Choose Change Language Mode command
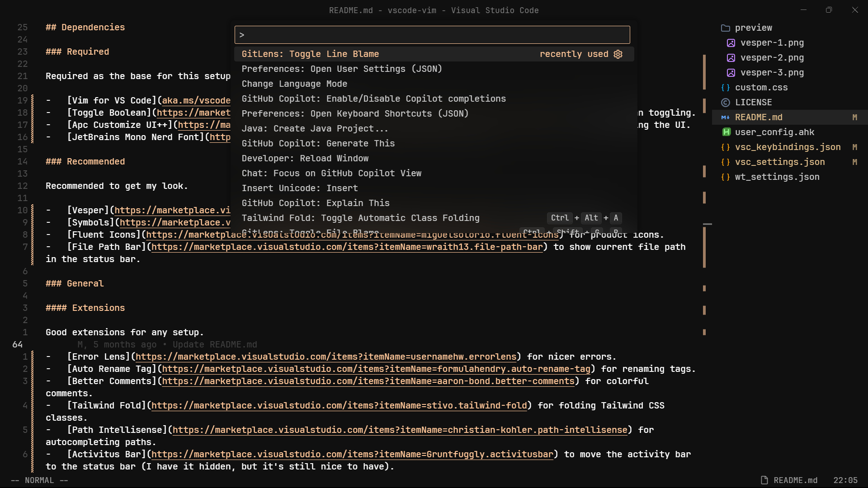 (x=434, y=84)
